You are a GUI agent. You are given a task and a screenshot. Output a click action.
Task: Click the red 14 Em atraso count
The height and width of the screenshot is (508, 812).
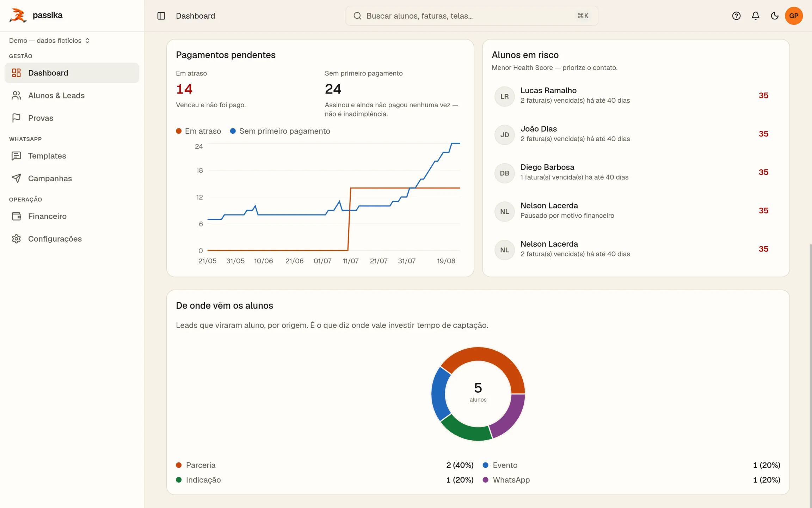tap(184, 89)
